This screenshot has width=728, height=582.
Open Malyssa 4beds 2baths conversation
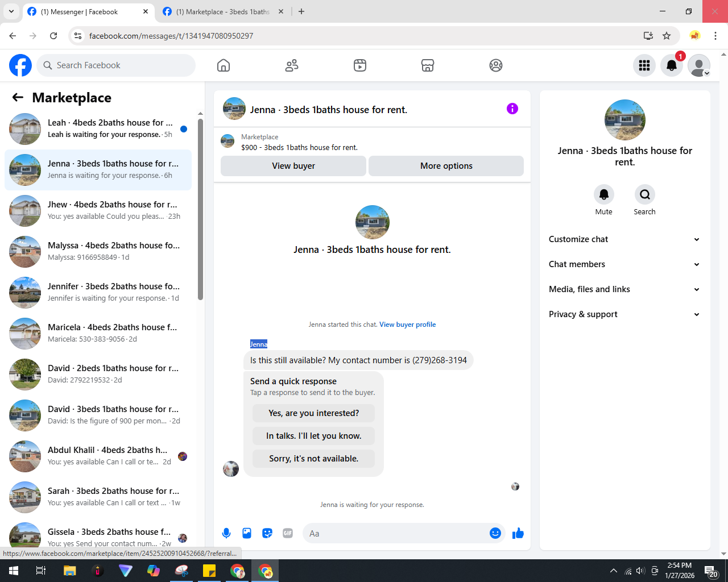[x=98, y=252]
